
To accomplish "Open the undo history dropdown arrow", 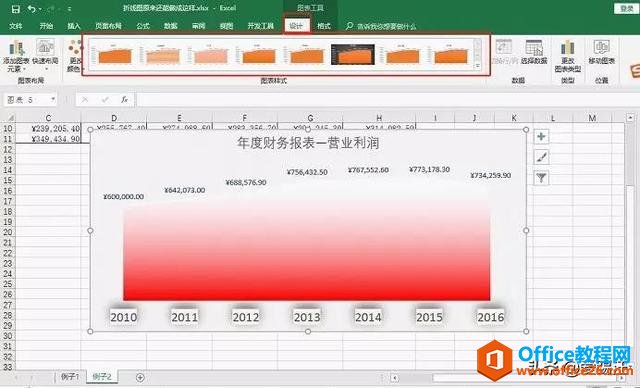I will [40, 9].
